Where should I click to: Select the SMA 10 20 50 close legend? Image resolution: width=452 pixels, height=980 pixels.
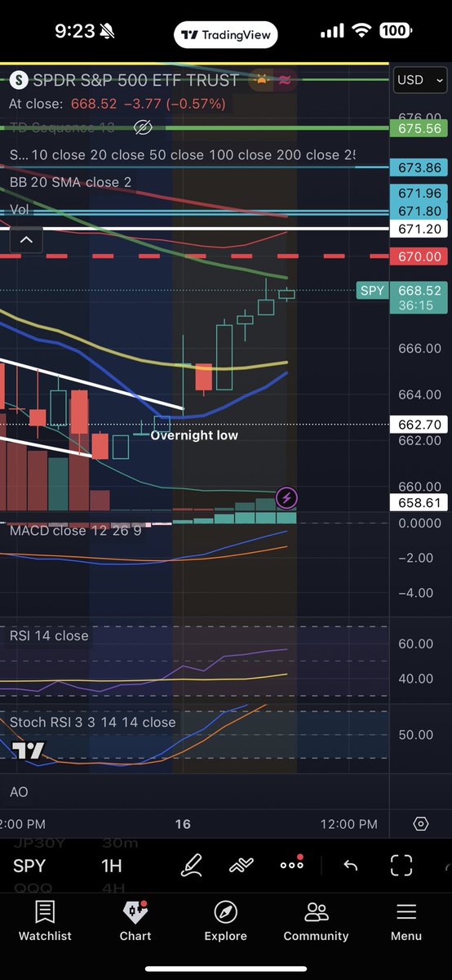[x=182, y=154]
